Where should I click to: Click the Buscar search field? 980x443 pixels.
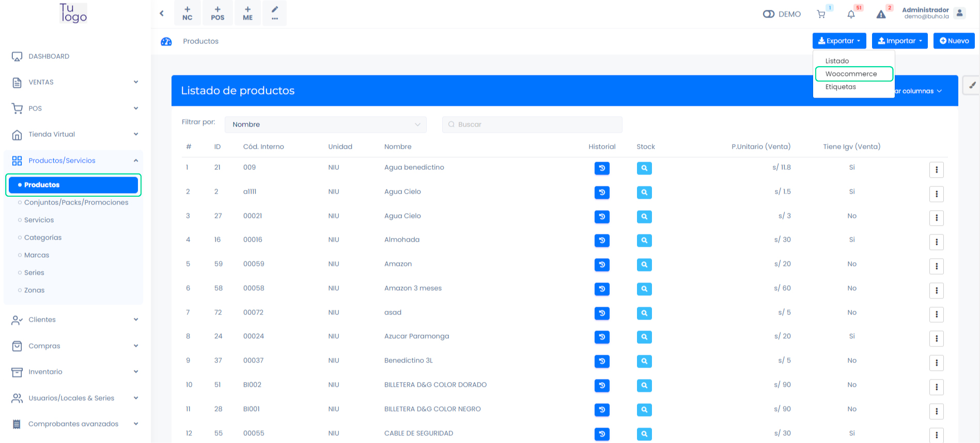pyautogui.click(x=532, y=124)
